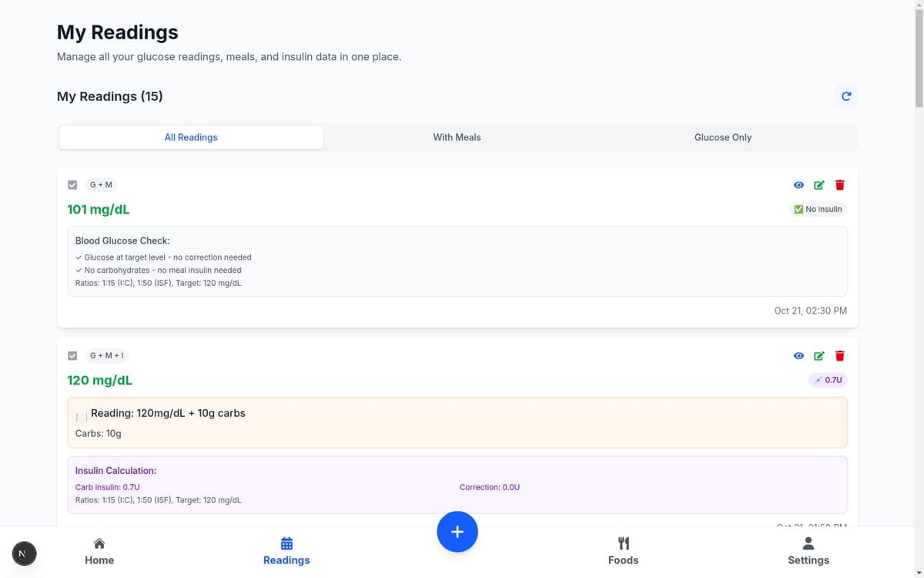Click the G + M tag

101,185
